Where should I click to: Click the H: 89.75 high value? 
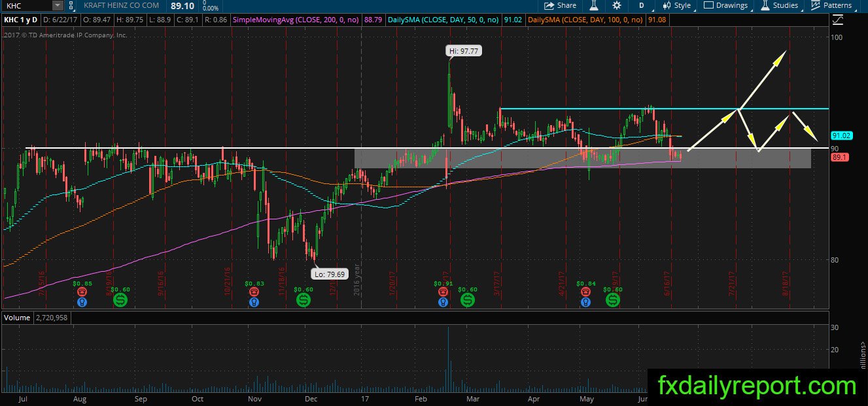click(x=131, y=20)
